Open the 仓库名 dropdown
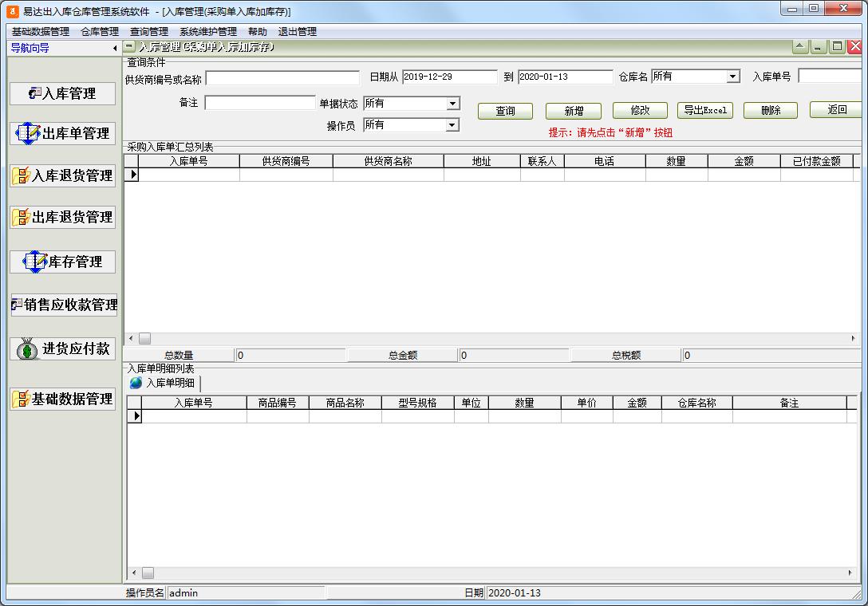This screenshot has width=868, height=606. [x=733, y=77]
